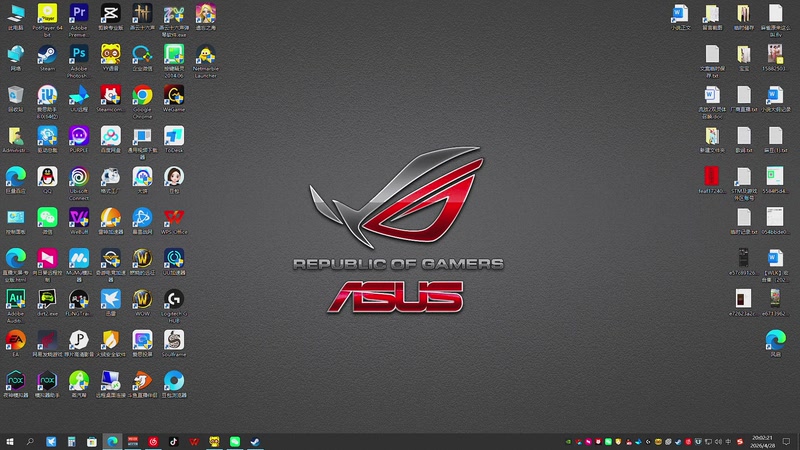
Task: Launch Google Chrome from the desktop
Action: [142, 96]
